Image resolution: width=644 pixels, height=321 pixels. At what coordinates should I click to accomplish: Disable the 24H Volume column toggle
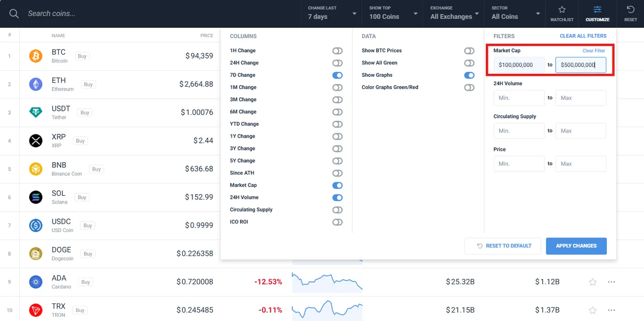pyautogui.click(x=338, y=198)
